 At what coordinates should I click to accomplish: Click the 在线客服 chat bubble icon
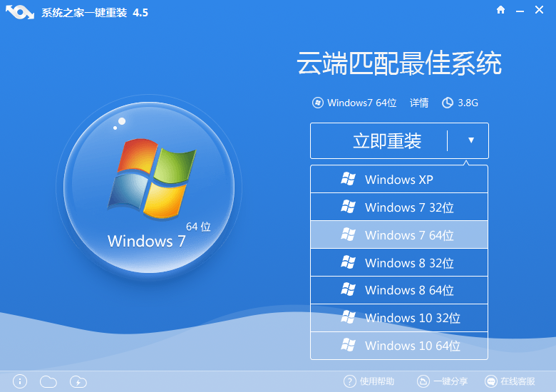click(491, 381)
